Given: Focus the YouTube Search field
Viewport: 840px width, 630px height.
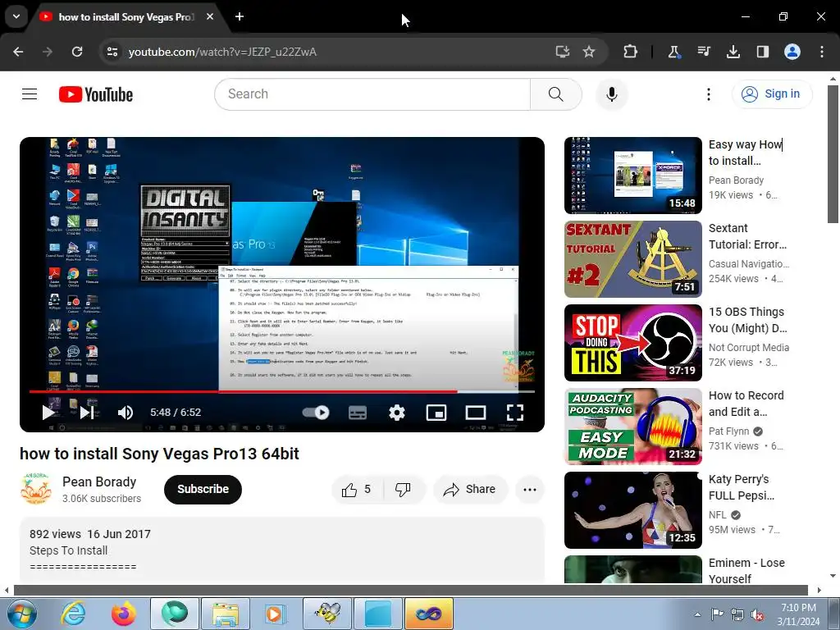Looking at the screenshot, I should pos(372,94).
